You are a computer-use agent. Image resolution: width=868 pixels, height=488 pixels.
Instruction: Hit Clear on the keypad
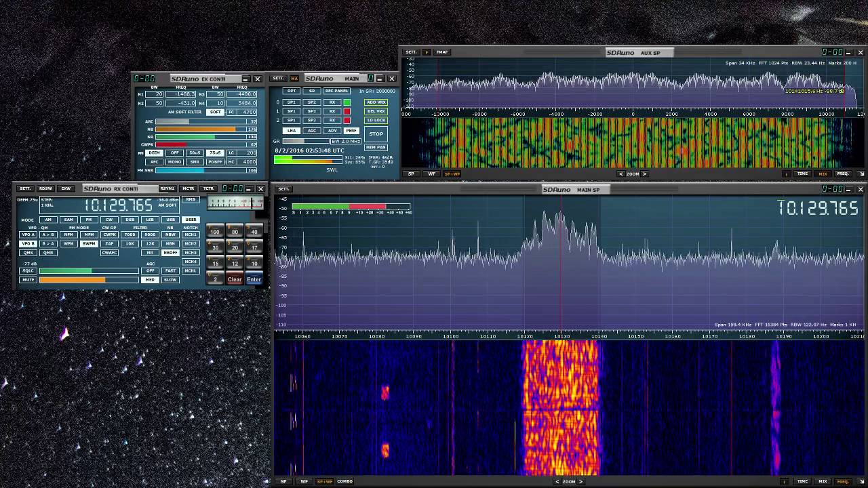tap(235, 279)
